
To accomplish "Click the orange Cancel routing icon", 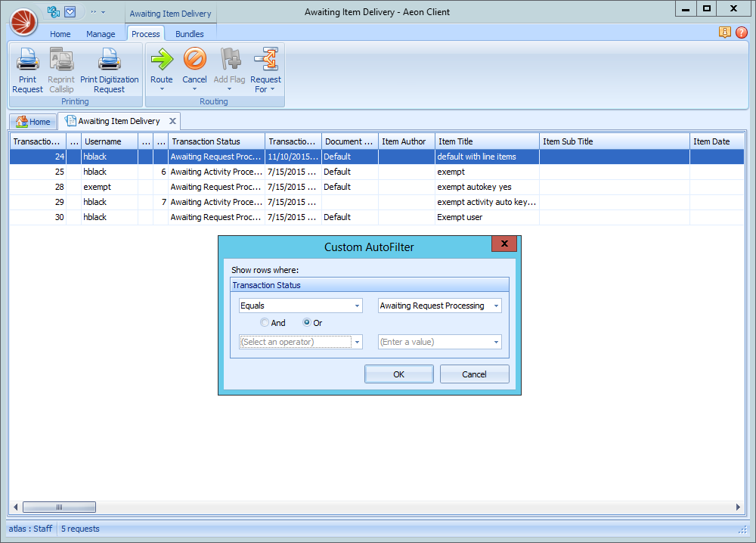I will 194,60.
